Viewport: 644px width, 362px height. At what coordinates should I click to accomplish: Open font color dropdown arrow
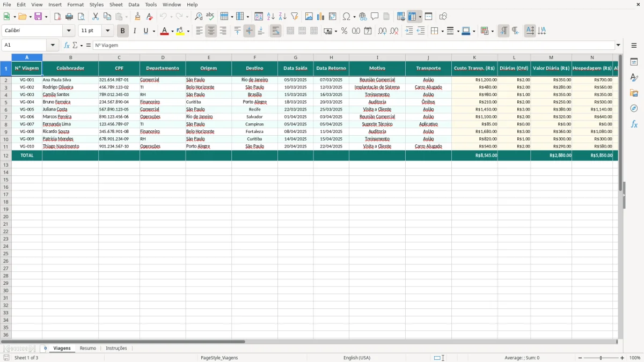pyautogui.click(x=172, y=31)
